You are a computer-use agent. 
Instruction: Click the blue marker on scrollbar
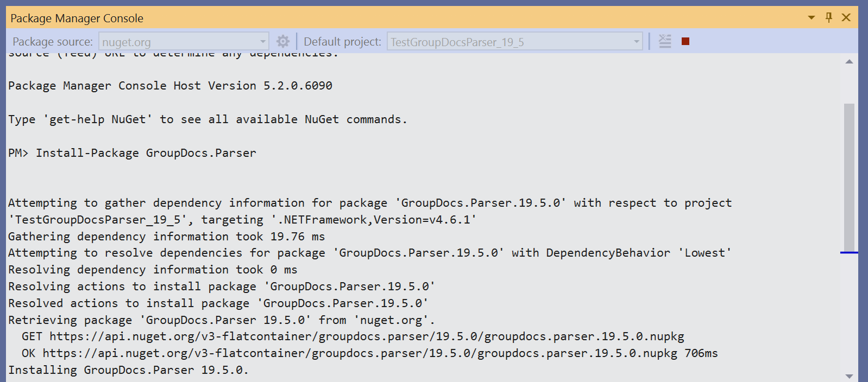[849, 252]
